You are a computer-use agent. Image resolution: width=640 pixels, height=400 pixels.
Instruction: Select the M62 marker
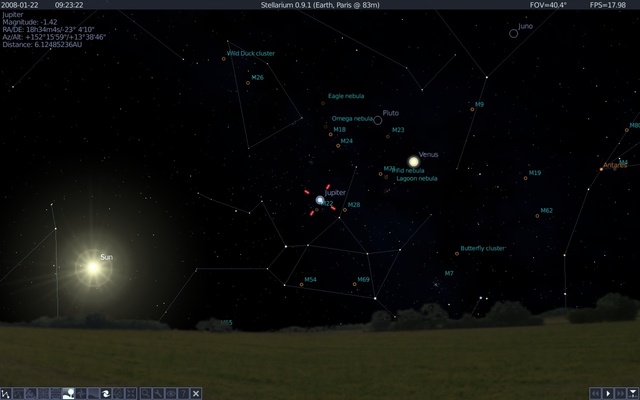coord(537,216)
